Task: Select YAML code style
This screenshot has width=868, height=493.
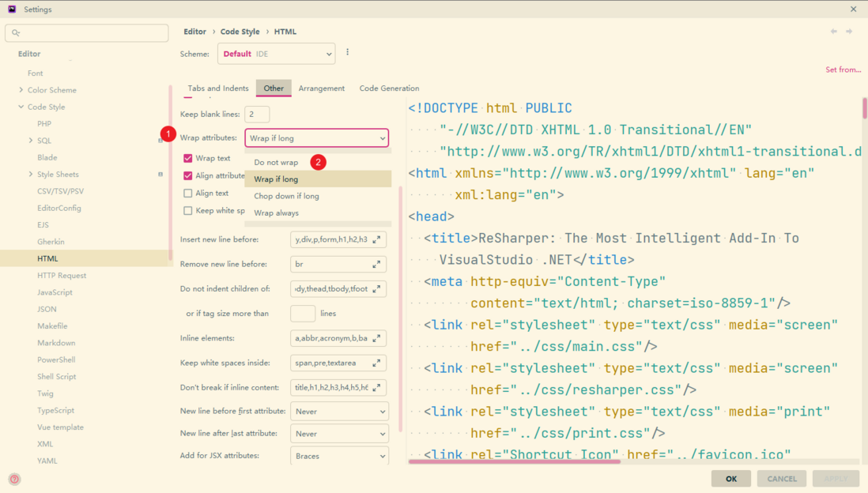Action: 47,461
